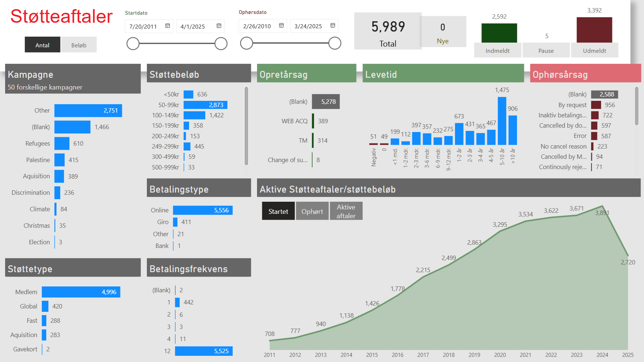Open the calendar for the 4/1/2025 field
Viewport: 644px width, 362px height.
(x=219, y=26)
